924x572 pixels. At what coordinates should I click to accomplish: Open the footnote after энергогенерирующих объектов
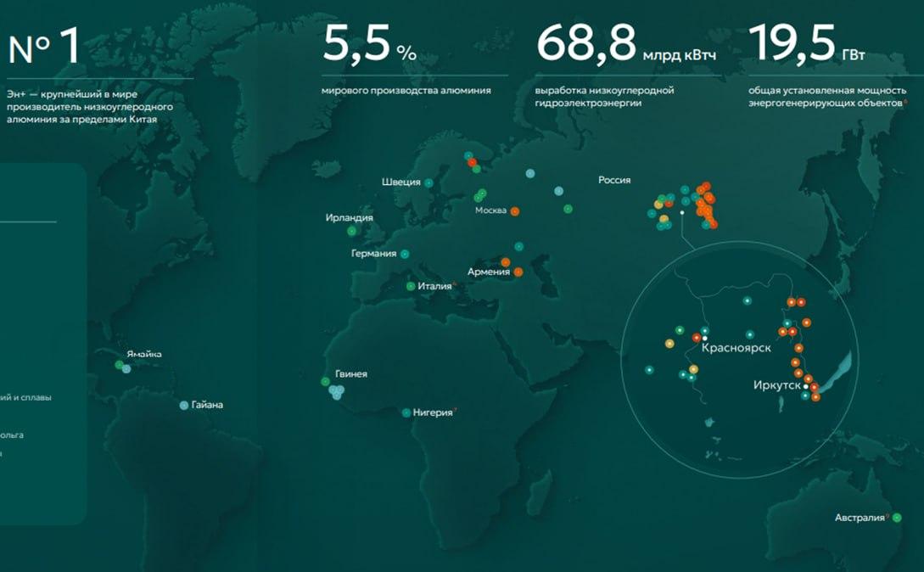pos(904,102)
